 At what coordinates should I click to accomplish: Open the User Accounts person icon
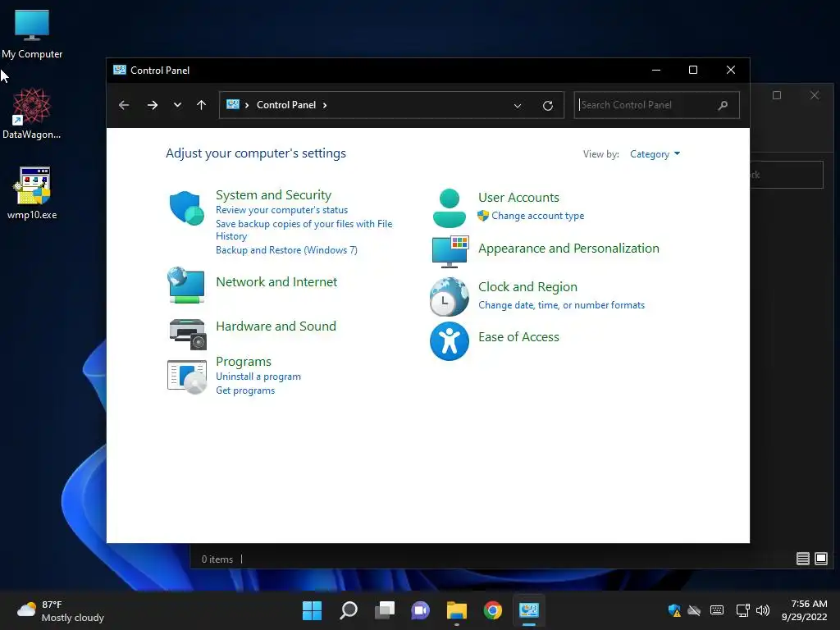(x=449, y=208)
